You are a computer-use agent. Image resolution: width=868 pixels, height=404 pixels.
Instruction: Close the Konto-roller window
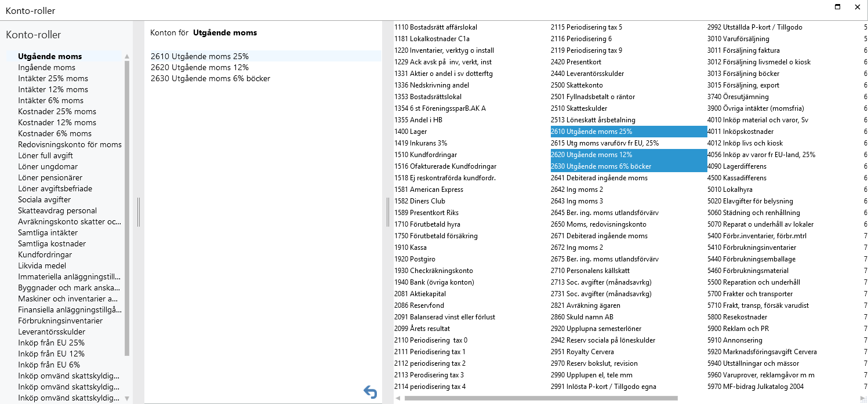(857, 7)
